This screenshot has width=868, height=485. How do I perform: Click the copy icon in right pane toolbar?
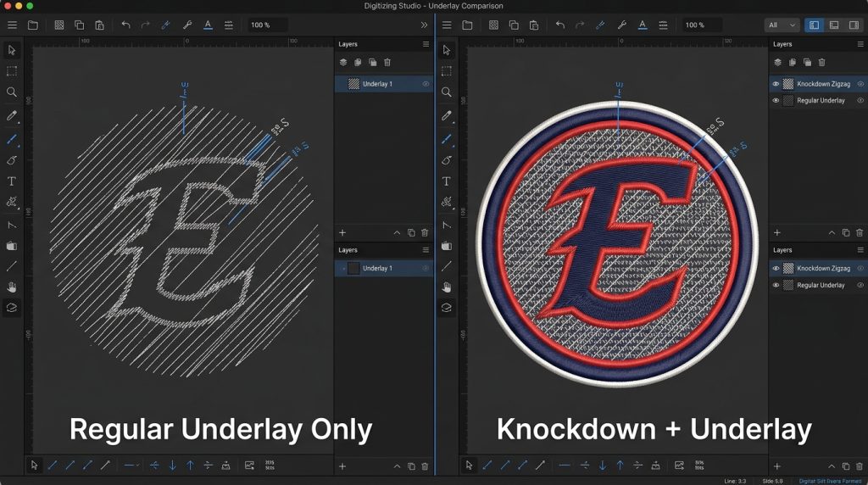click(x=514, y=25)
